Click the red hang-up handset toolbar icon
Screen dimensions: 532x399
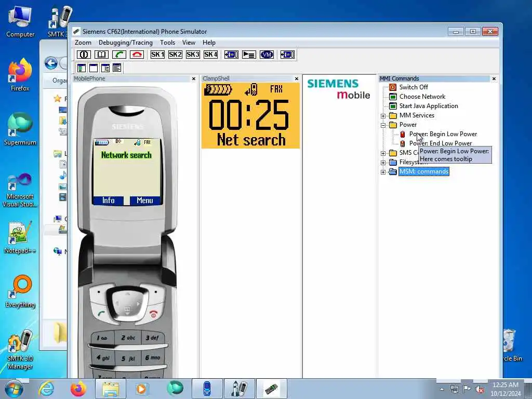137,55
